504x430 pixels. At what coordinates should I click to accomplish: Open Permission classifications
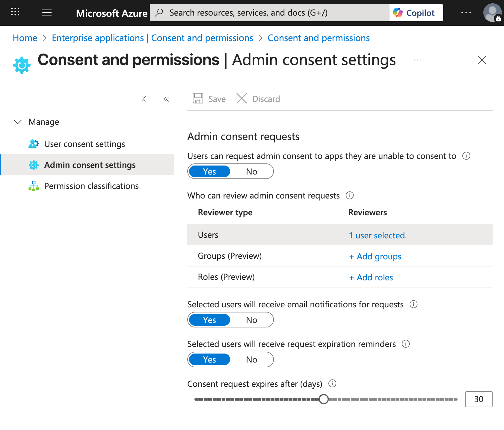tap(91, 186)
